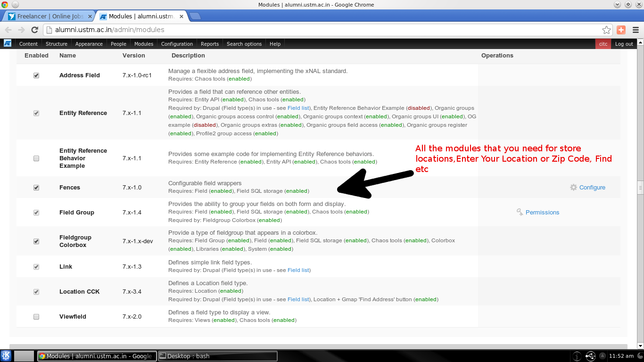Open a new Chrome tab
The image size is (644, 362).
tap(195, 16)
